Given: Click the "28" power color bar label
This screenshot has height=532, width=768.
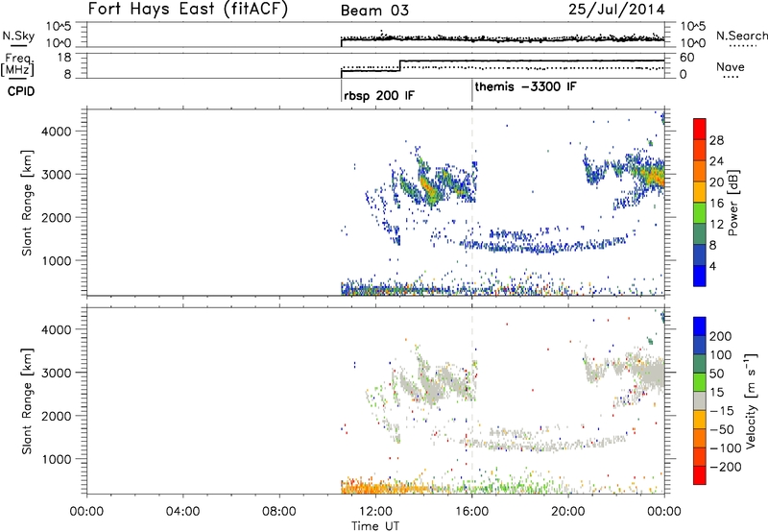Looking at the screenshot, I should (716, 140).
